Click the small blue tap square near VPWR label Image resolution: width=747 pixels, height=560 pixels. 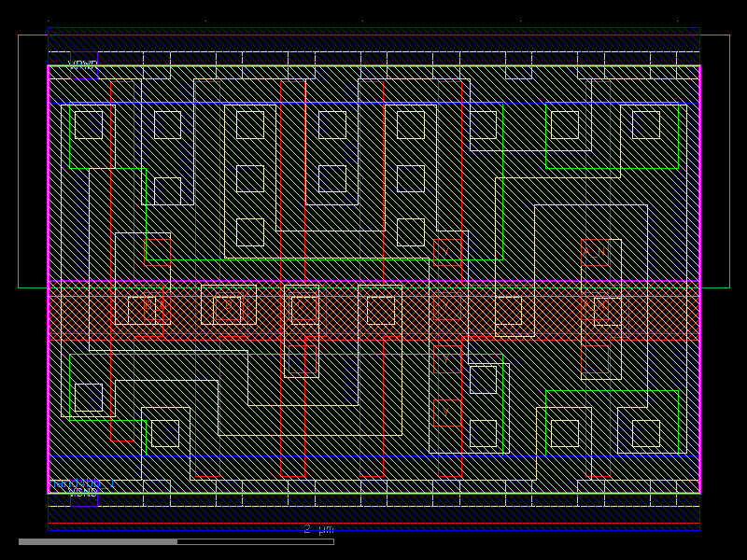click(x=84, y=67)
